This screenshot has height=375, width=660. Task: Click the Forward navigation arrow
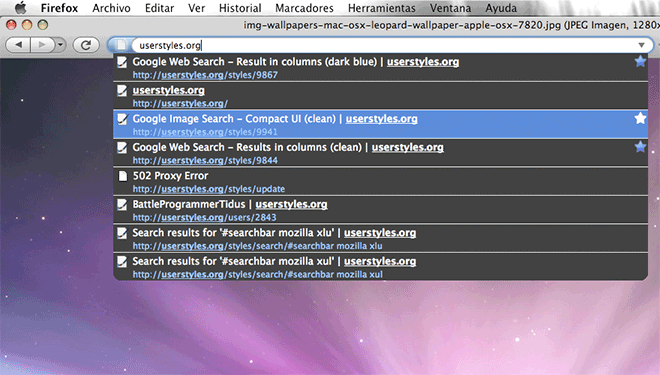42,45
